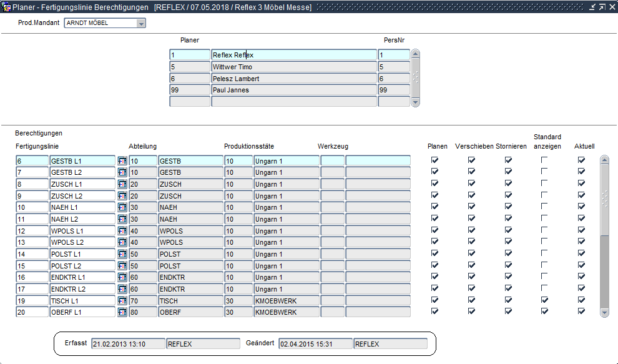
Task: Open the lookup icon beside GESTB L1
Action: (x=122, y=161)
